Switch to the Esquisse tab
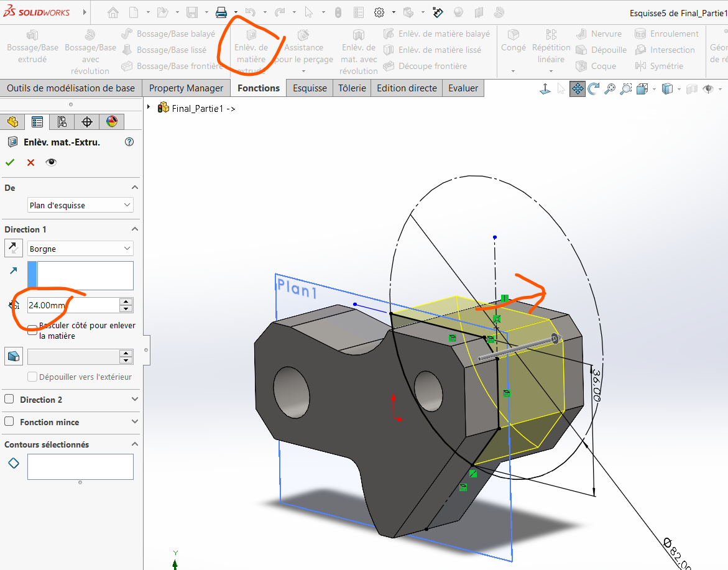The width and height of the screenshot is (728, 570). point(310,88)
